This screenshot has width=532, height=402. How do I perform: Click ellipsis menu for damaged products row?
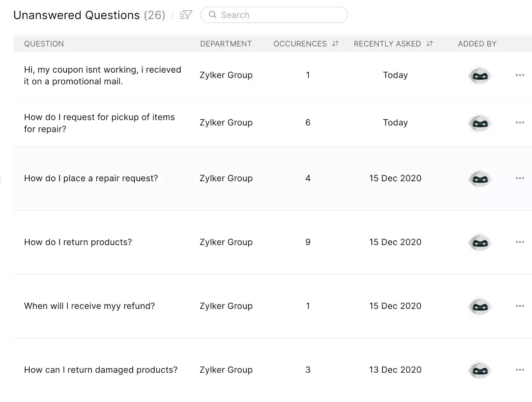[520, 370]
